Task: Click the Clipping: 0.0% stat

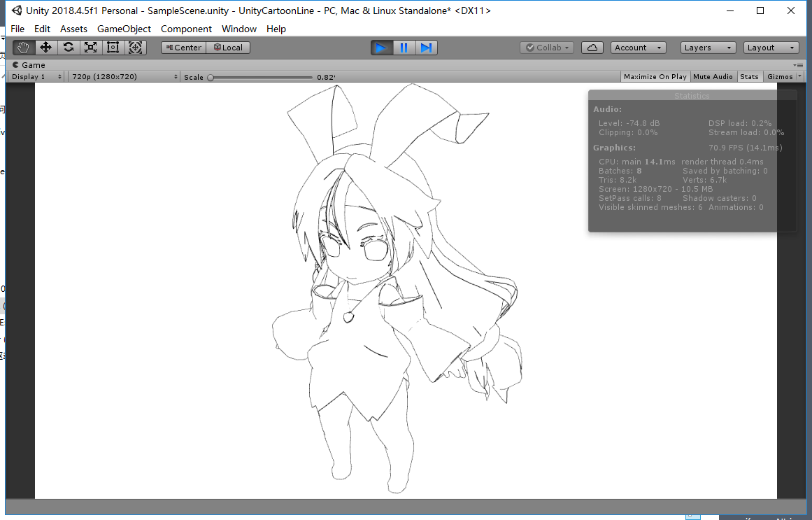Action: point(628,133)
